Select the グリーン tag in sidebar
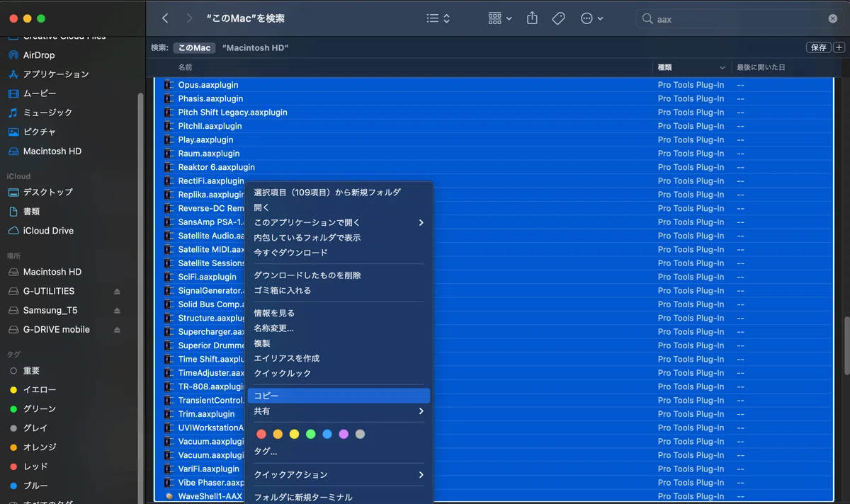Viewport: 850px width, 504px height. coord(40,409)
